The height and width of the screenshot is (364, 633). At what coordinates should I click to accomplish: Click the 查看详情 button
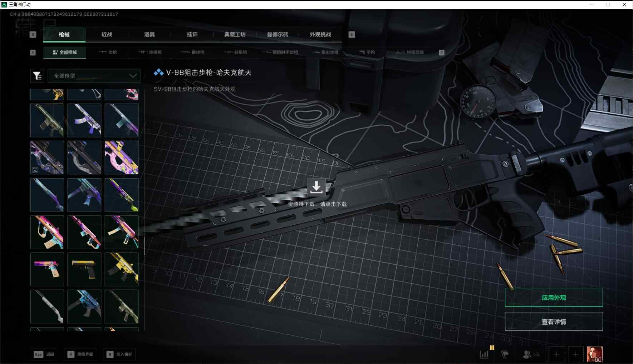[554, 322]
